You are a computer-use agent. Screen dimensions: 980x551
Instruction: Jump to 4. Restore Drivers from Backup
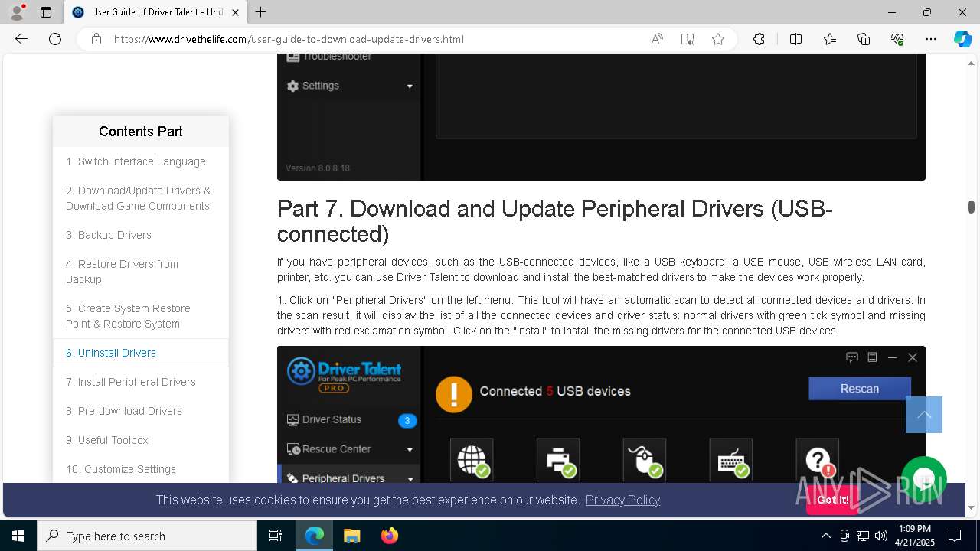coord(122,272)
